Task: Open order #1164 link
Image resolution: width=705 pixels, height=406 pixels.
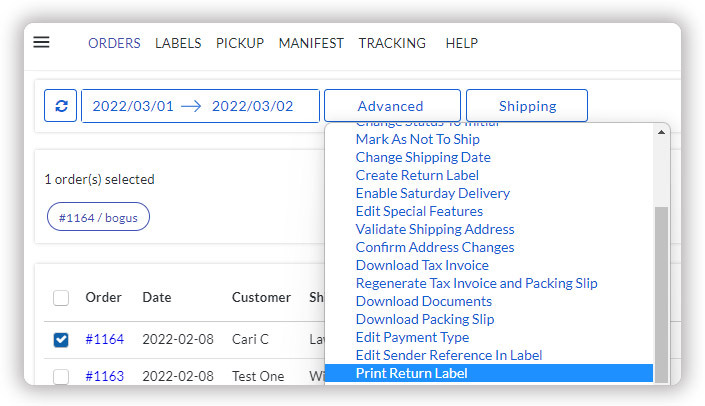Action: (x=104, y=339)
